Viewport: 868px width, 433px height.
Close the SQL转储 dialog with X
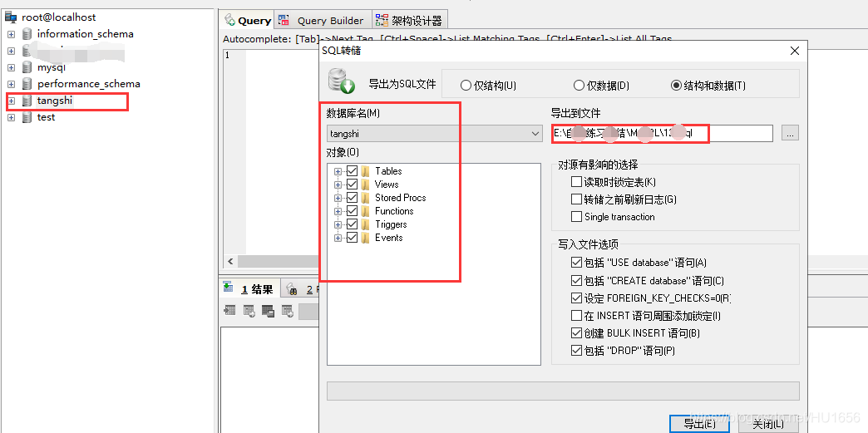[x=794, y=51]
